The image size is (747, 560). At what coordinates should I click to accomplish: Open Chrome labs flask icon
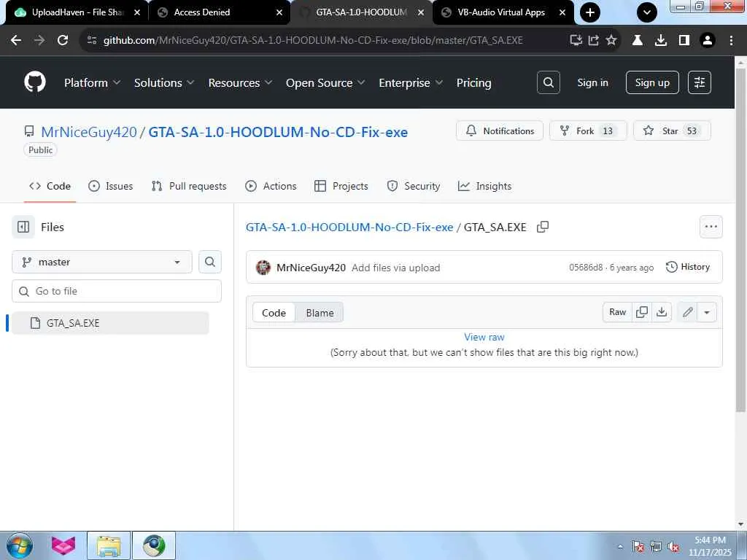coord(638,41)
